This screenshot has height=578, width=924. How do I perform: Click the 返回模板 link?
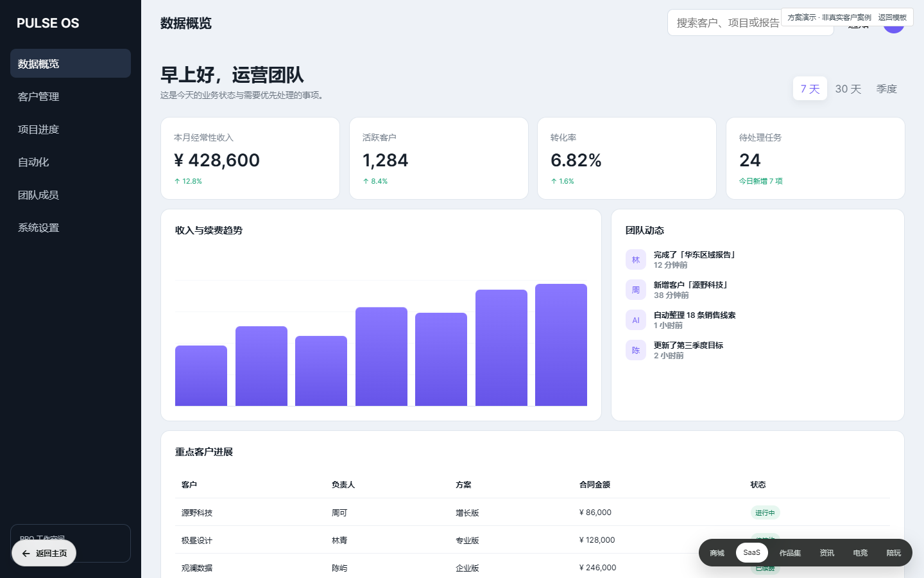[893, 17]
